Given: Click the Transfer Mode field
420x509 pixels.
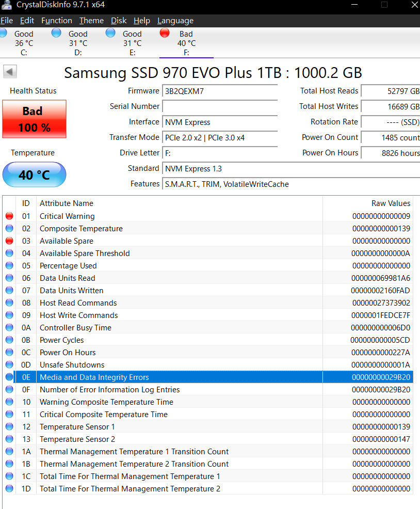Looking at the screenshot, I should click(x=220, y=138).
